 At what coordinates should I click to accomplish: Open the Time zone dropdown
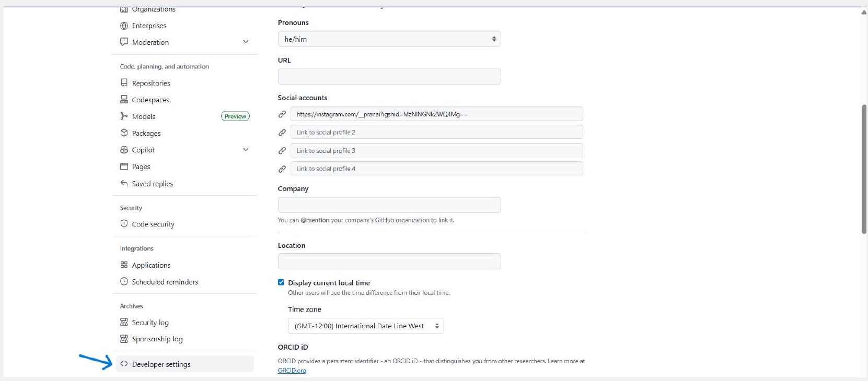tap(365, 326)
